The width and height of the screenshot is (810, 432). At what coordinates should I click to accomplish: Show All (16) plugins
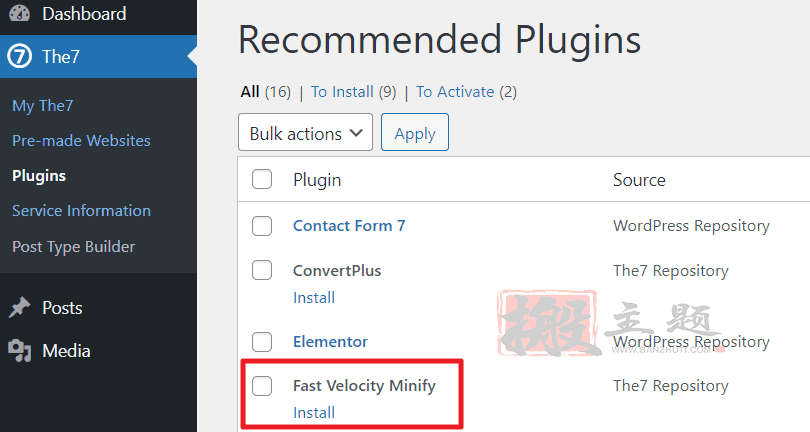click(x=266, y=92)
